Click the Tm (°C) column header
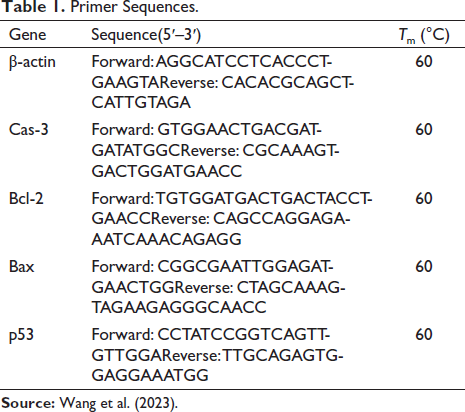 [x=424, y=35]
